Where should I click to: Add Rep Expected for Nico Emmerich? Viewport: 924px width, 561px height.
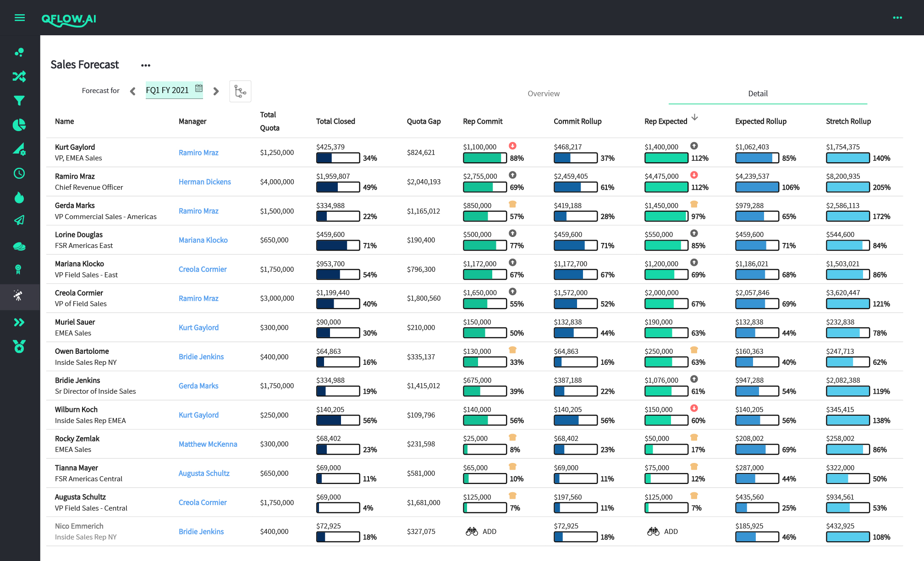click(663, 532)
